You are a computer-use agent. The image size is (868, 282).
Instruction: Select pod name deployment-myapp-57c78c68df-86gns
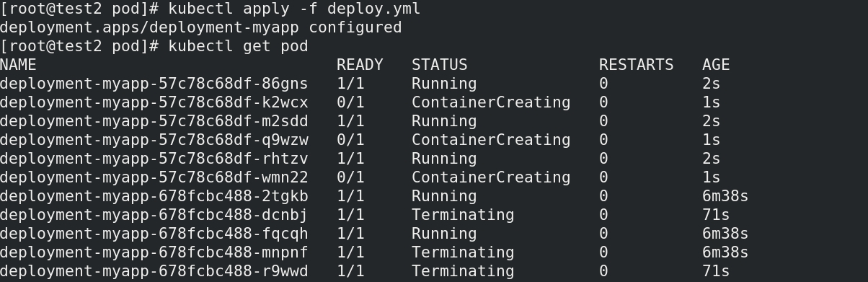[x=154, y=84]
